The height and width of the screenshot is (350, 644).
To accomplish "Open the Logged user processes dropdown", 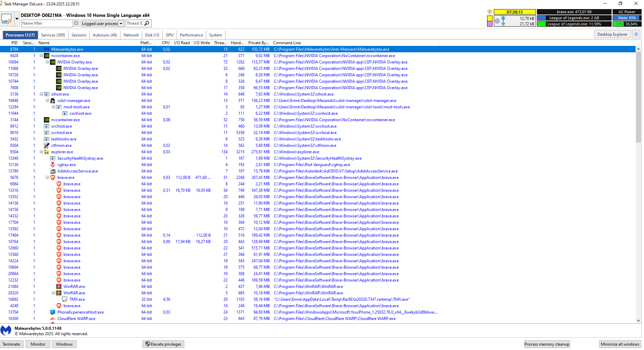I will pyautogui.click(x=121, y=23).
